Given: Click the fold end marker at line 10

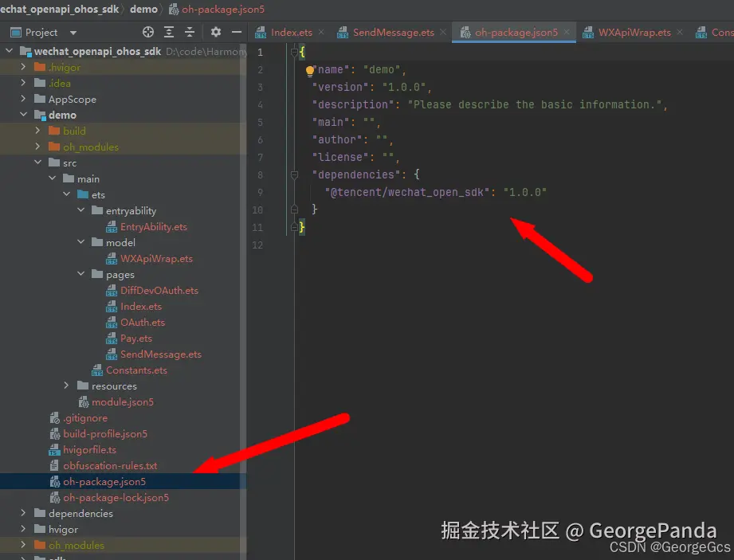Looking at the screenshot, I should click(294, 210).
